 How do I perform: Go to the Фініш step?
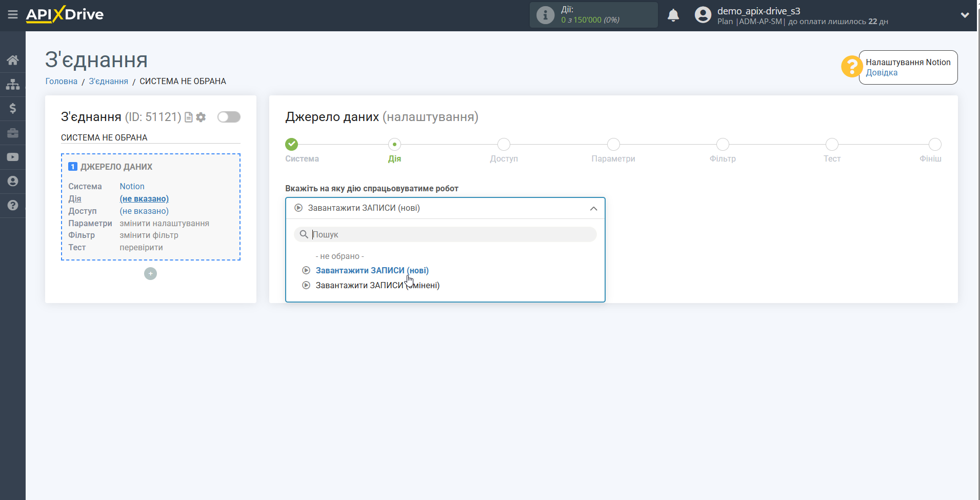pos(935,145)
